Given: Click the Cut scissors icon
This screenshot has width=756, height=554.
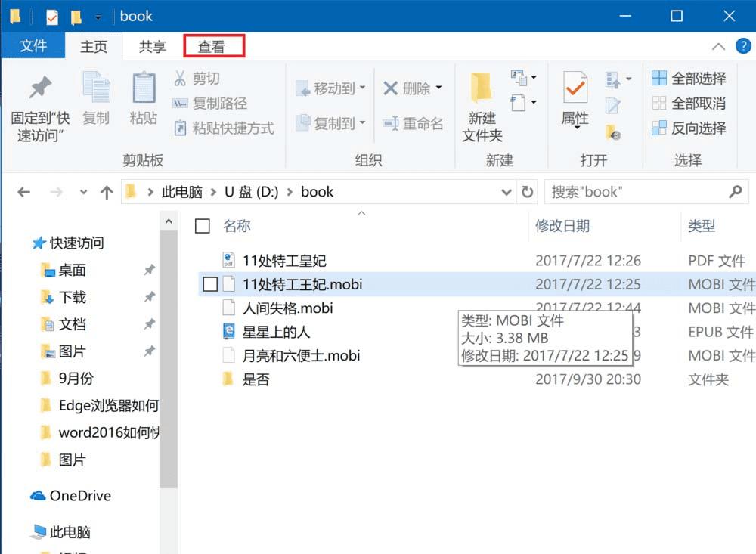Looking at the screenshot, I should (180, 78).
